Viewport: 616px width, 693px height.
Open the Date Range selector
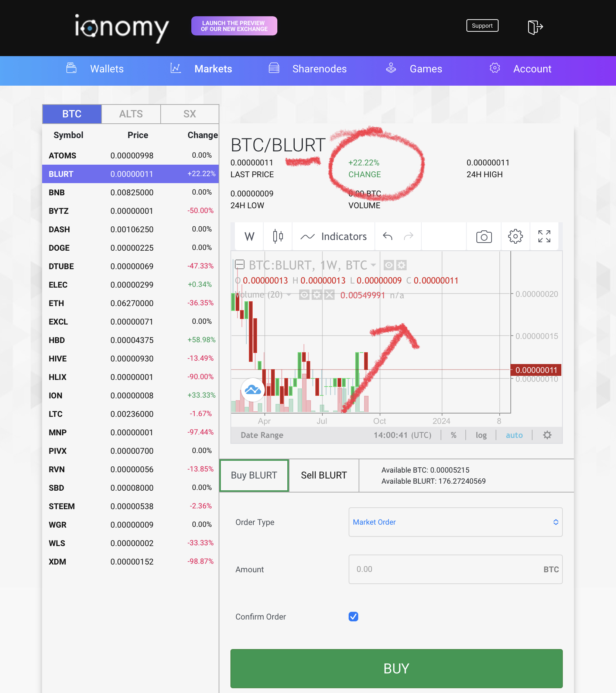(x=262, y=435)
